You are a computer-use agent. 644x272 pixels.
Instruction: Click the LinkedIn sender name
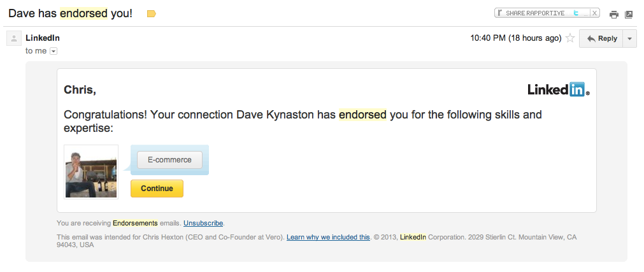pos(43,38)
